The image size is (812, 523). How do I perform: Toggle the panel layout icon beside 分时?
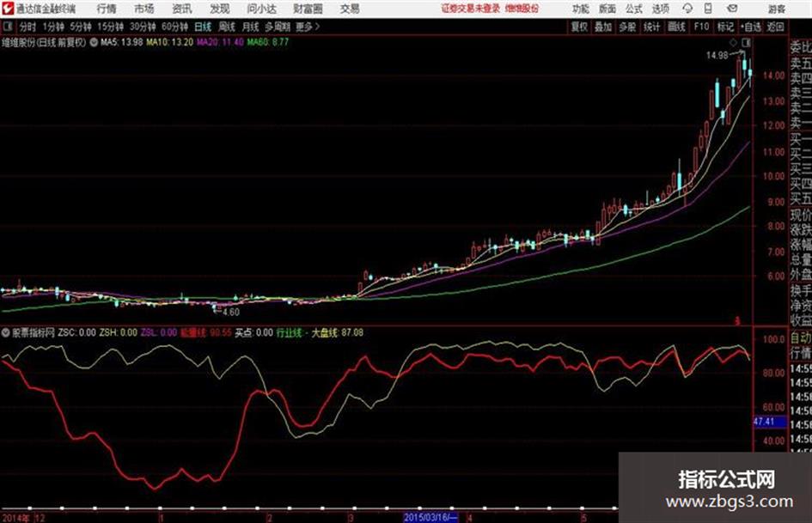7,27
